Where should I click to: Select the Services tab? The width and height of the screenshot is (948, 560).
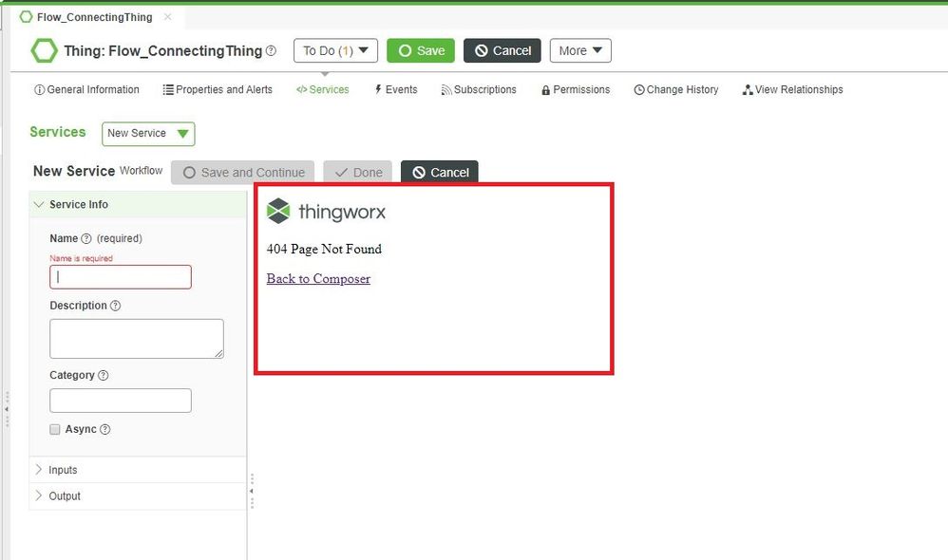323,89
